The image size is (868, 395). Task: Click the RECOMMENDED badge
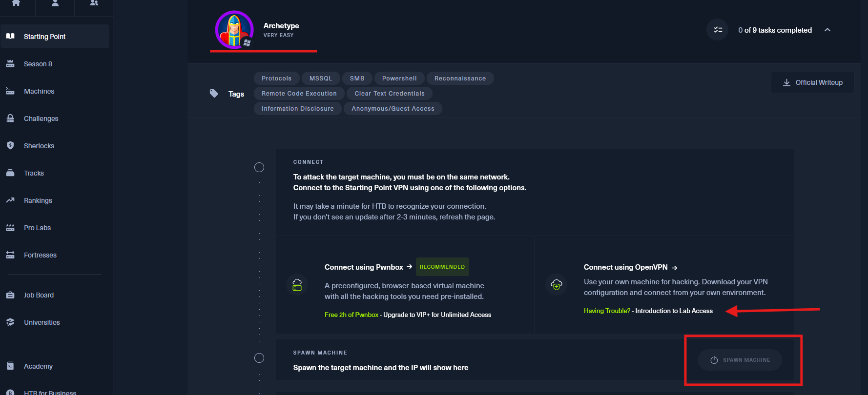tap(442, 267)
